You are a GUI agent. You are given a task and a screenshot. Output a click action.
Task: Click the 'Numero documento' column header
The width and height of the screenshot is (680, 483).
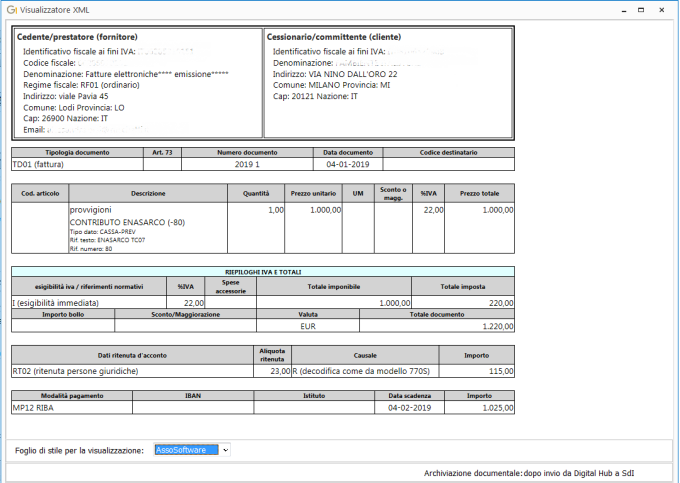point(247,153)
